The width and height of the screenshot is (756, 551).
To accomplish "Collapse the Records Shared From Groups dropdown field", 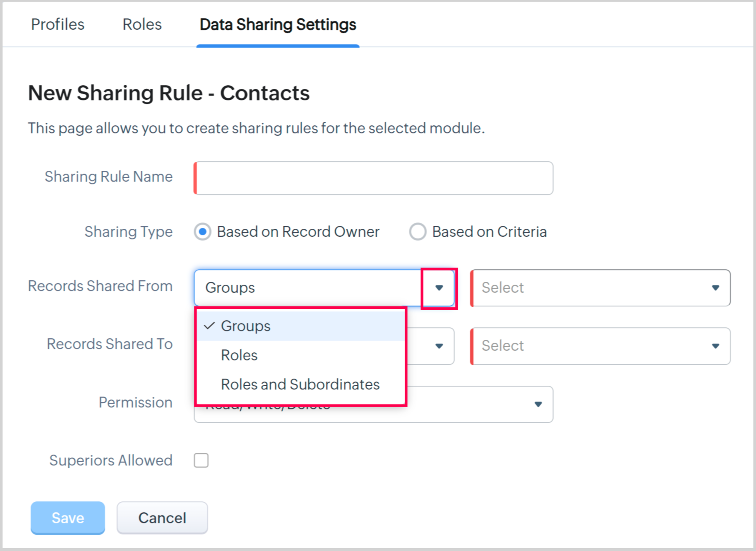I will tap(309, 288).
